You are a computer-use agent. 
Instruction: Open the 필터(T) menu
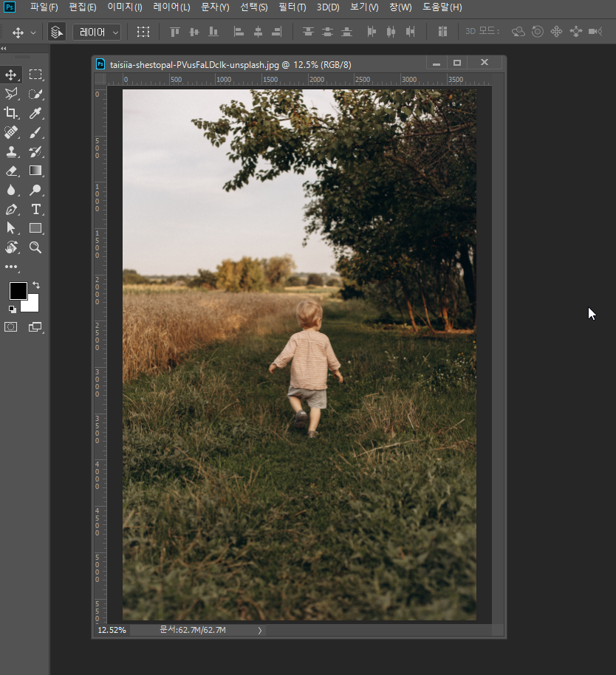[x=292, y=7]
